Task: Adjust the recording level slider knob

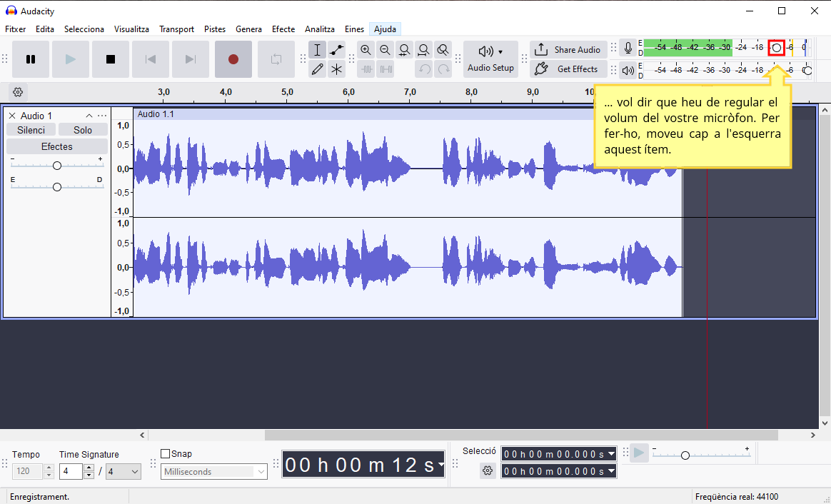Action: click(777, 48)
